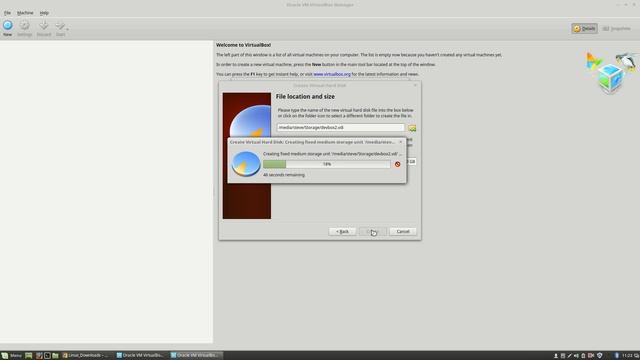Click the volume speaker icon in the tray
This screenshot has width=640, height=360.
click(576, 356)
